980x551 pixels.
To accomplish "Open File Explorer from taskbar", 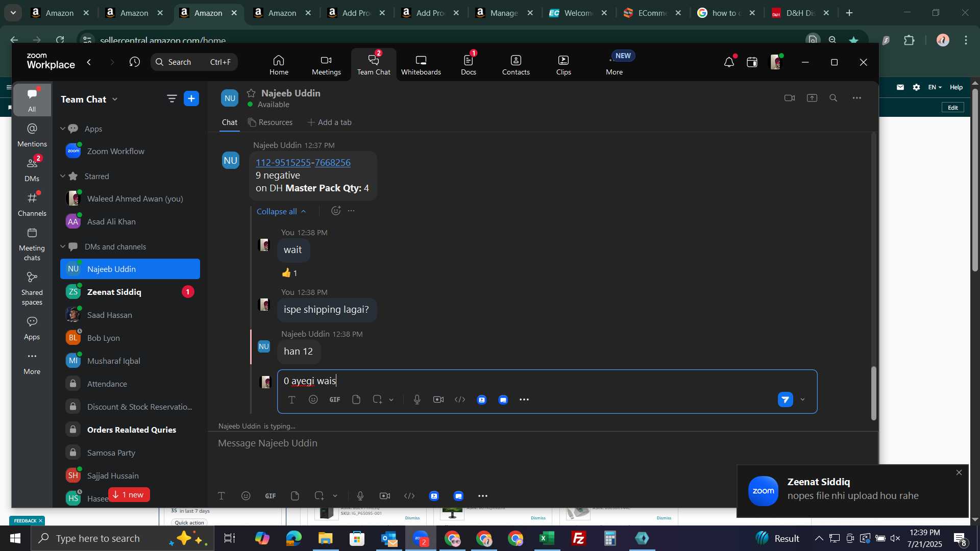I will click(x=326, y=538).
